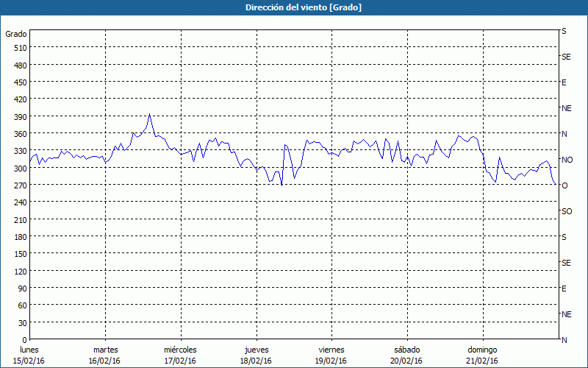Select the 420 degree y-axis label
Image resolution: width=588 pixels, height=368 pixels.
[20, 99]
